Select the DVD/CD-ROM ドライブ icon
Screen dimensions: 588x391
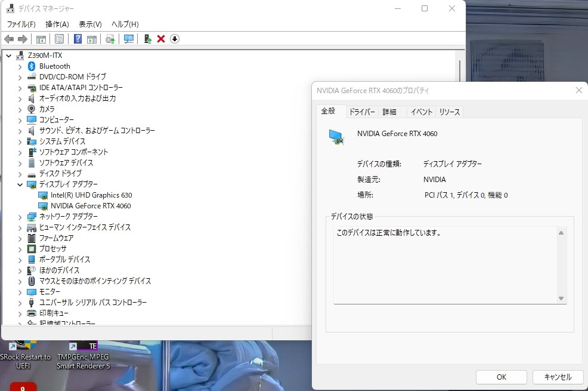(32, 76)
